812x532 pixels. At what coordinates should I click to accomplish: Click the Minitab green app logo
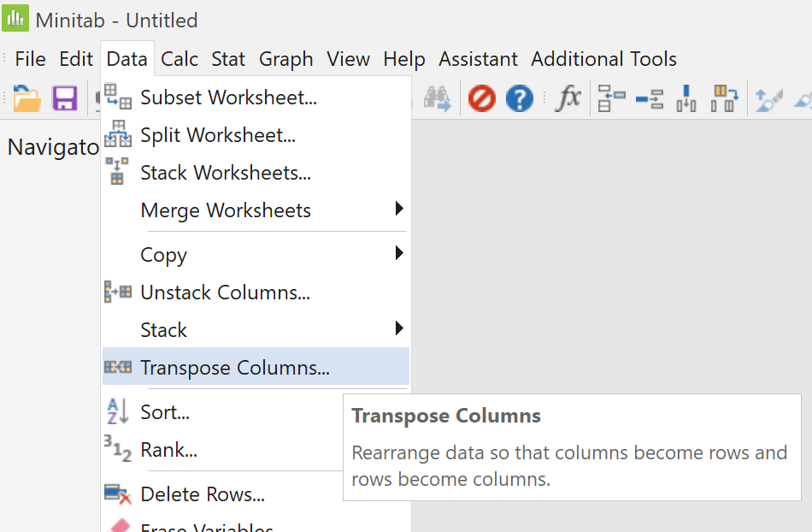15,18
